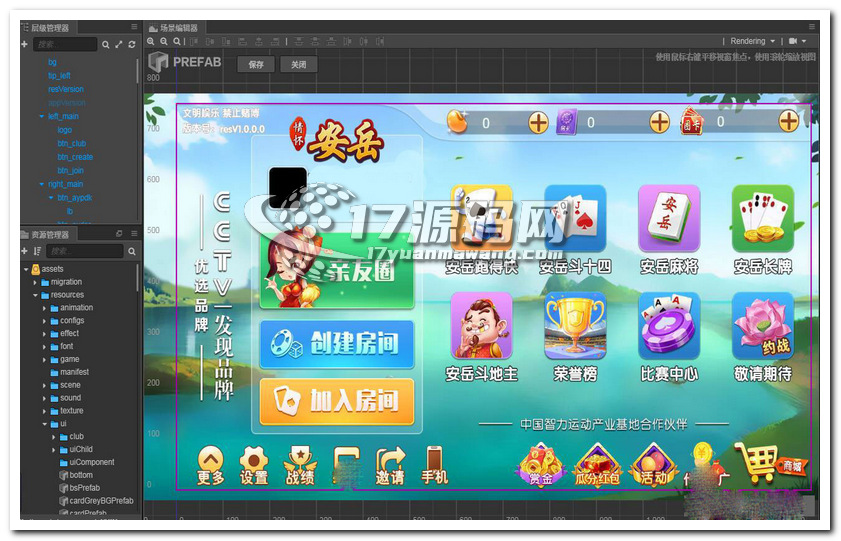Expand the migration folder

35,282
